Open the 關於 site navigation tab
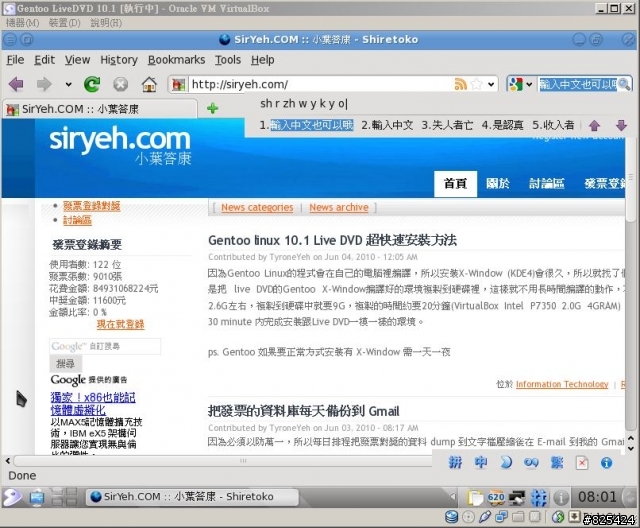This screenshot has height=528, width=640. pos(498,184)
